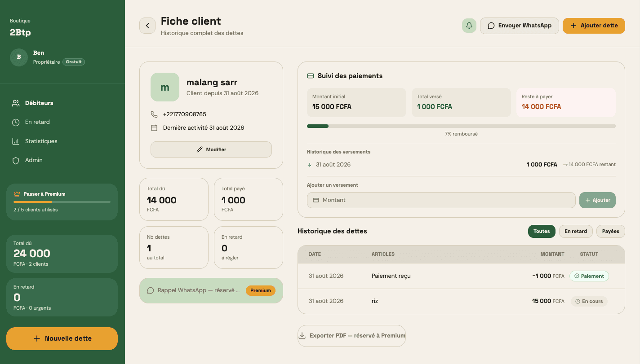Click the Montant input field

coord(441,200)
